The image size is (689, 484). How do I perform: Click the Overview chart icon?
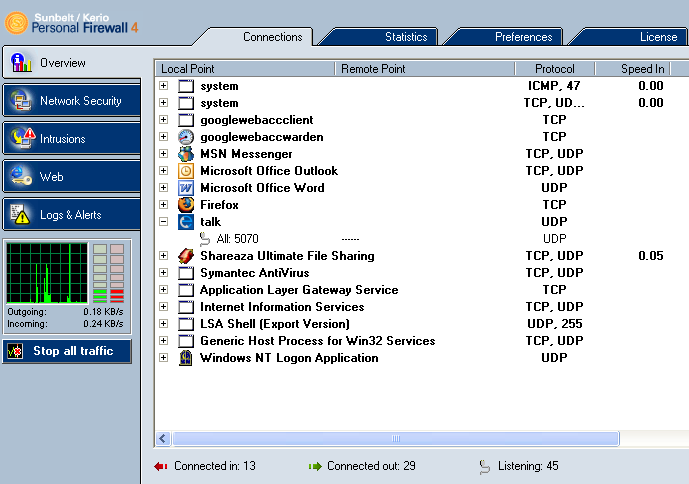(21, 63)
